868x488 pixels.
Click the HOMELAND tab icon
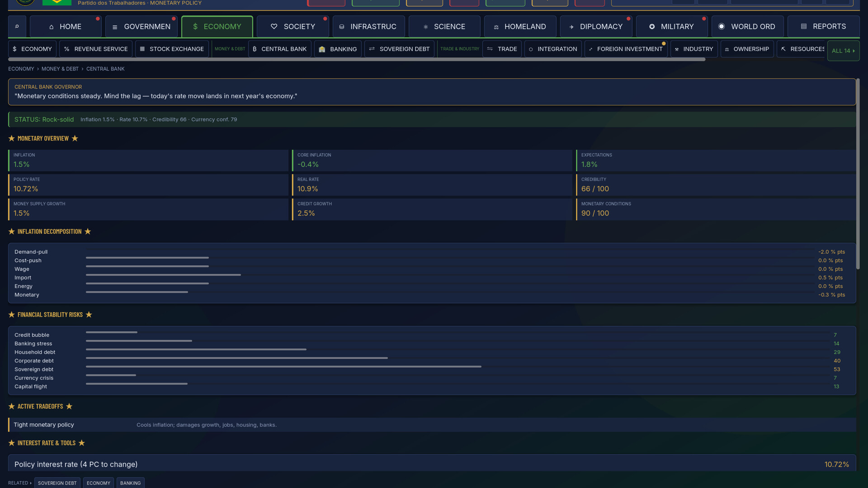pos(496,27)
